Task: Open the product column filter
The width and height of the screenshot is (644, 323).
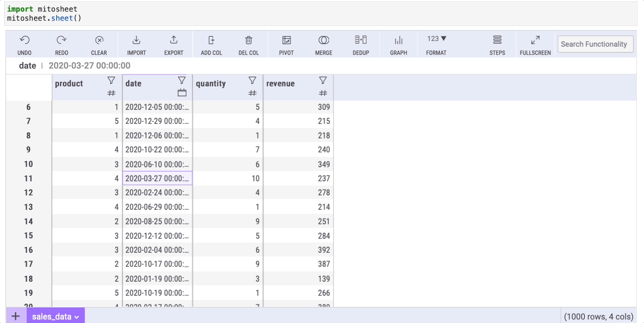Action: (111, 80)
